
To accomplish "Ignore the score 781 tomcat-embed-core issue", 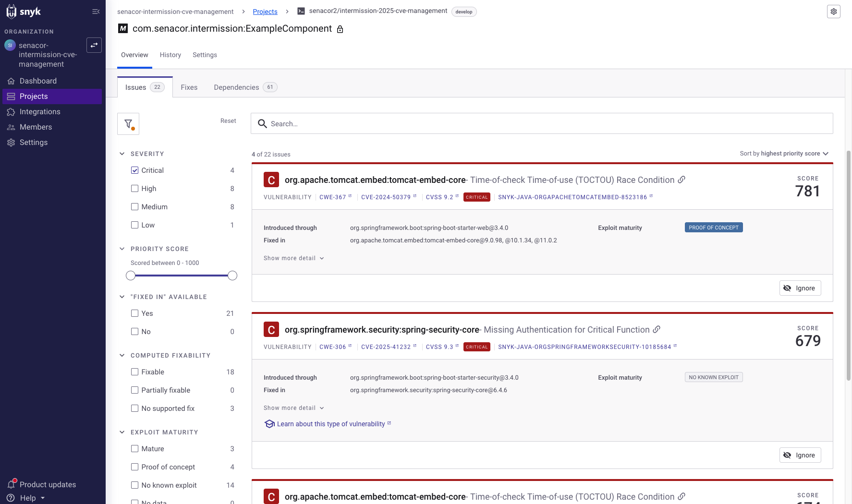I will point(800,288).
